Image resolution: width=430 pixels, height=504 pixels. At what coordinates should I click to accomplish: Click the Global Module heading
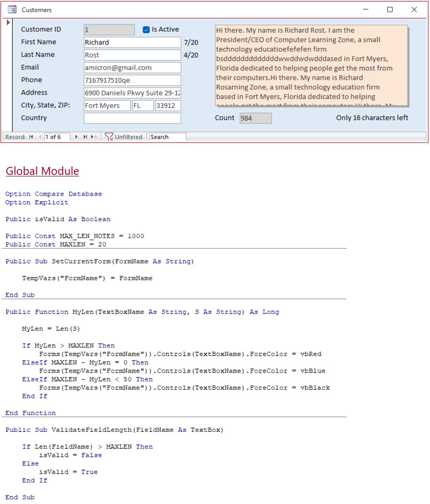pyautogui.click(x=42, y=171)
